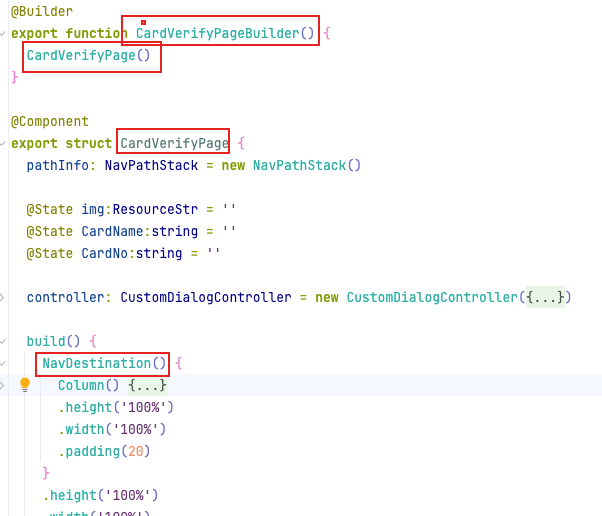The height and width of the screenshot is (516, 602).
Task: Expand the folded controller line gutter arrow
Action: pyautogui.click(x=2, y=298)
